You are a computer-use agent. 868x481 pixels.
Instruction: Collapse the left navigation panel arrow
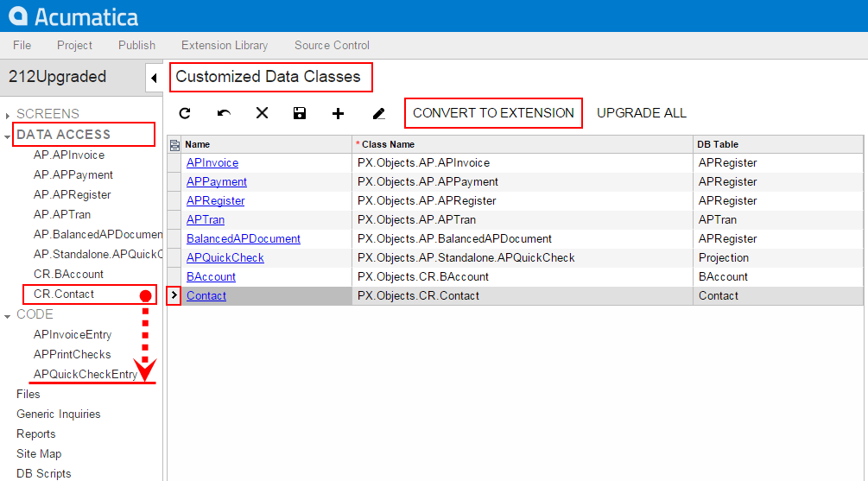coord(154,78)
